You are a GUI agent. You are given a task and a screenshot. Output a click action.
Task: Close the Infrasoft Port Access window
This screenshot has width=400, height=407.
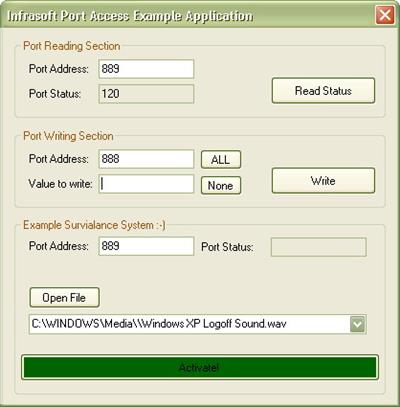point(384,15)
